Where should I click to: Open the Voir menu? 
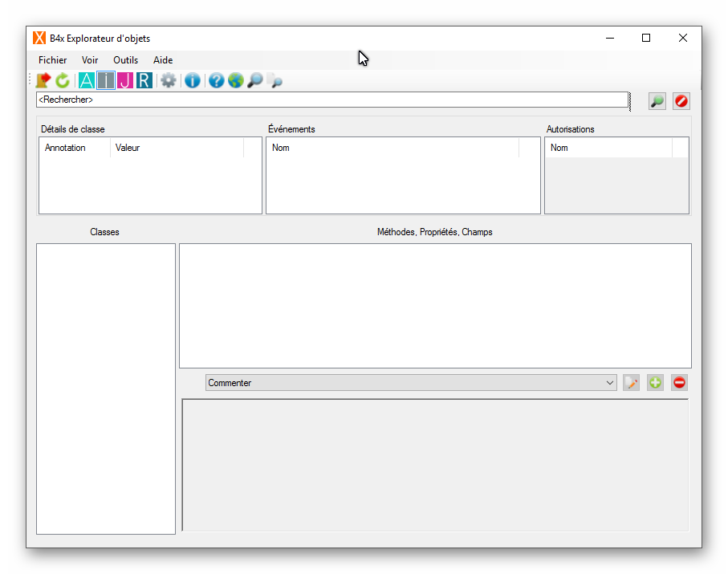click(90, 60)
